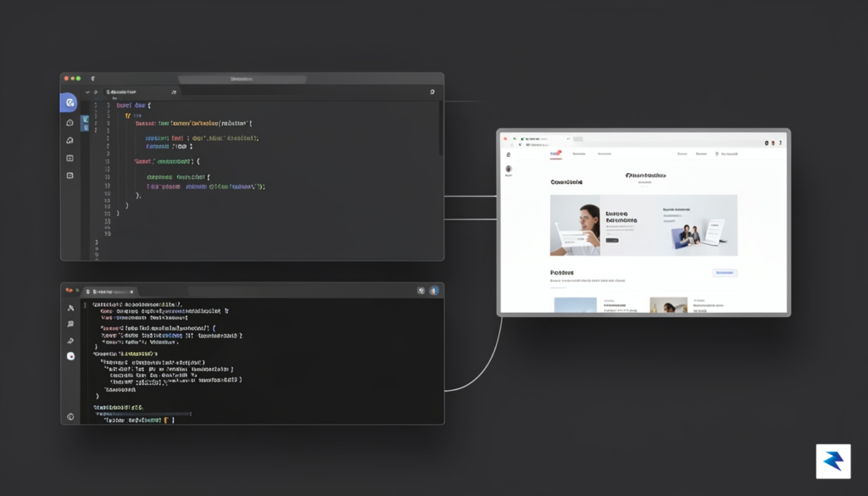Click the circular icon beside the top editor's back arrow
868x496 pixels.
(96, 92)
